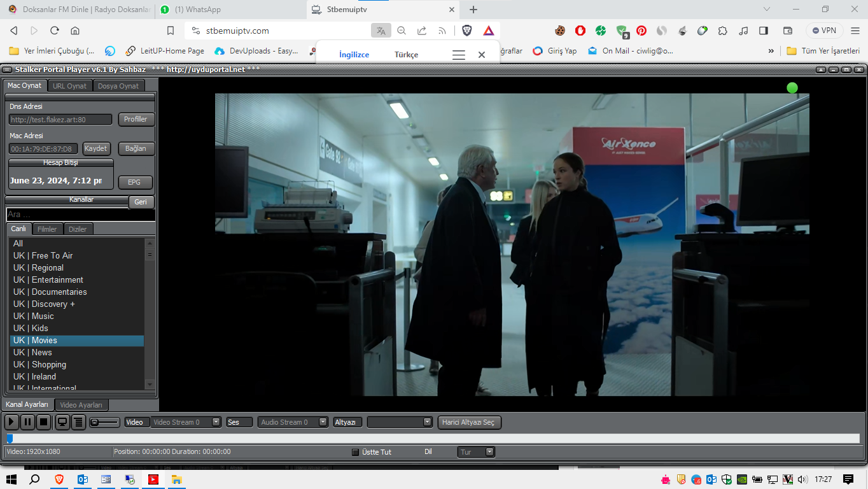Open the Giriş Yap bookmark
Screen dimensions: 868x489
coord(555,51)
